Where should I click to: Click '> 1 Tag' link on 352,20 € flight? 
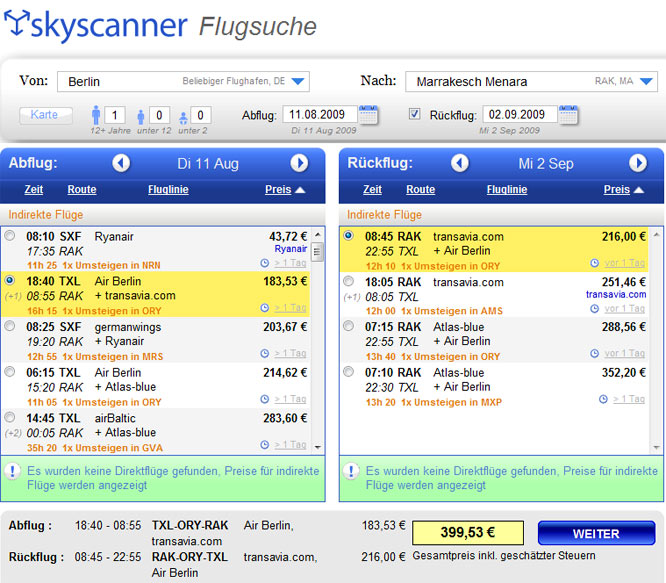click(629, 399)
